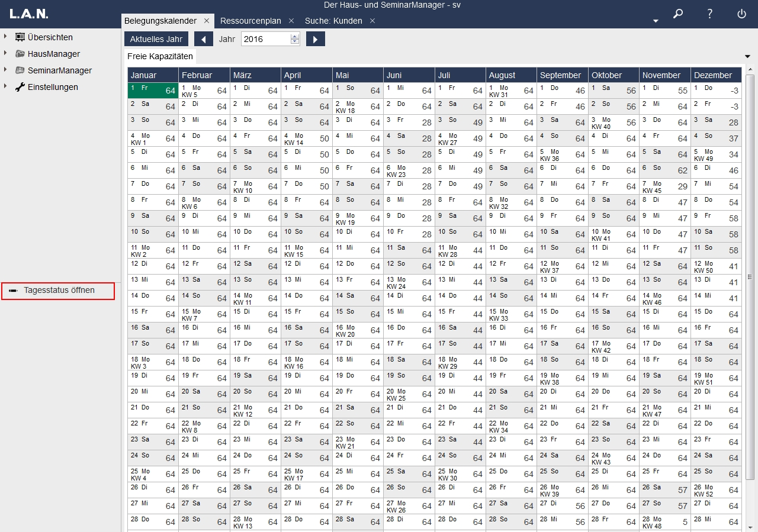Open help via question mark icon
The height and width of the screenshot is (532, 758).
710,14
